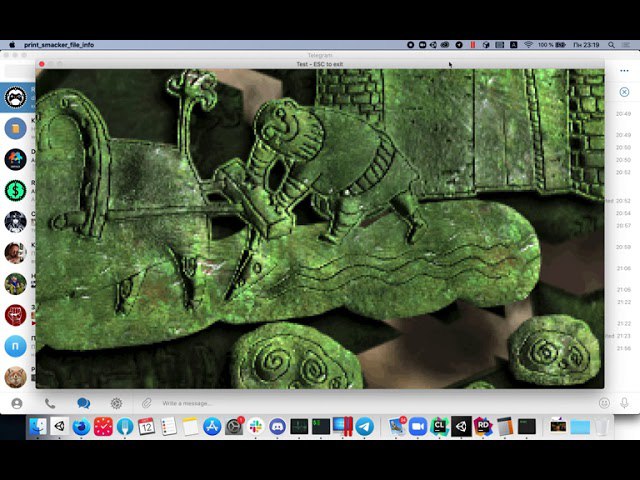Click the attach file paperclip icon
This screenshot has width=640, height=480.
[147, 403]
